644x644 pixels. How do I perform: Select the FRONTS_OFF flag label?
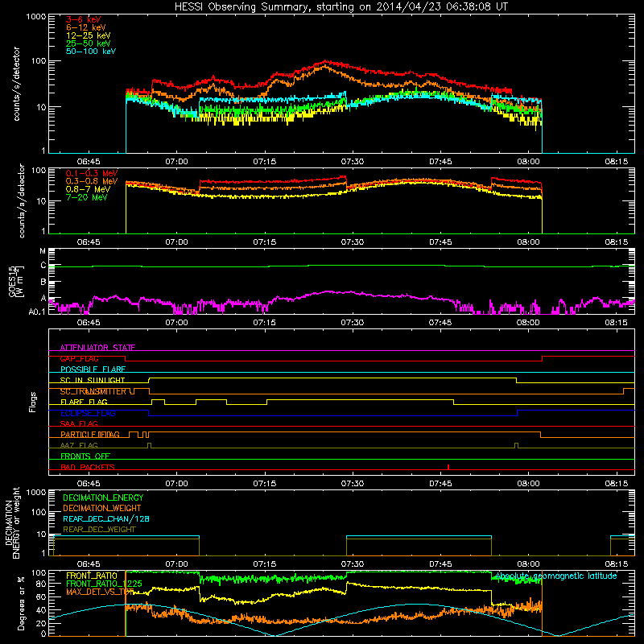click(x=85, y=456)
